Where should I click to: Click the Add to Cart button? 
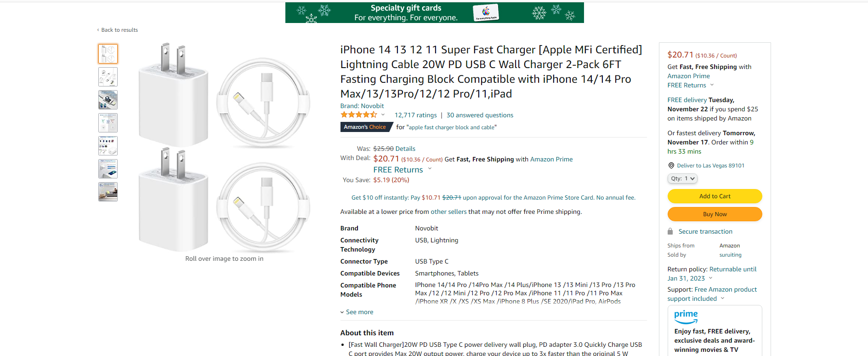click(715, 196)
